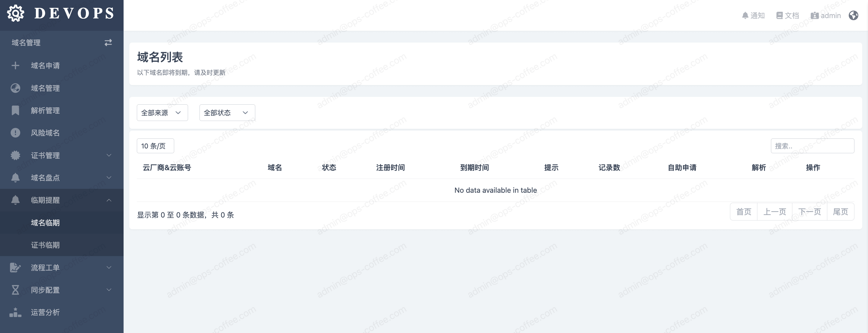Open the globe language icon in header

(x=853, y=15)
